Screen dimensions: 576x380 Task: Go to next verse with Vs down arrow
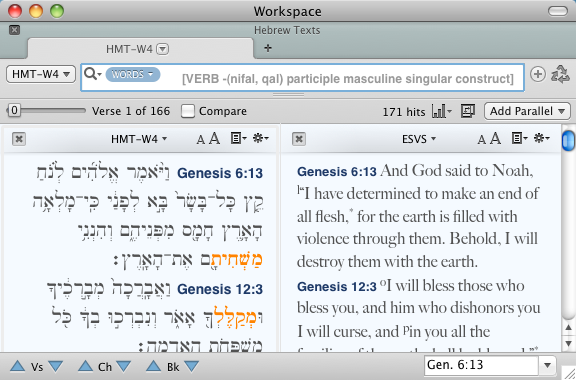tap(55, 366)
